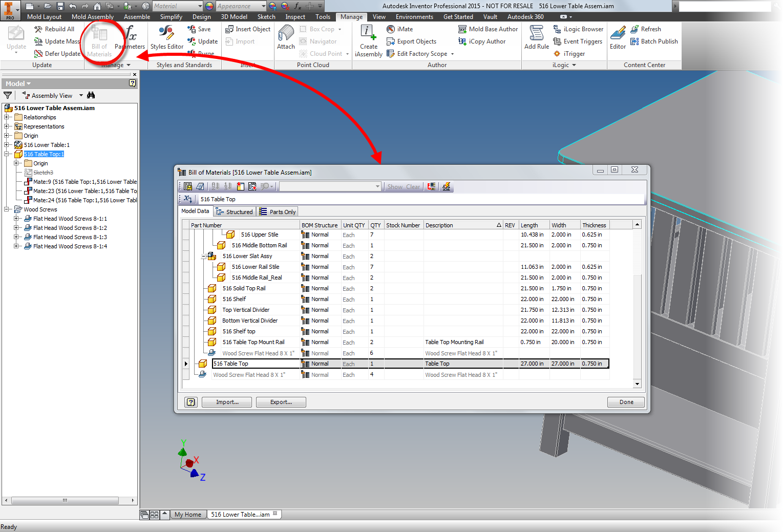Click BOM dialog help question button

[x=191, y=402]
